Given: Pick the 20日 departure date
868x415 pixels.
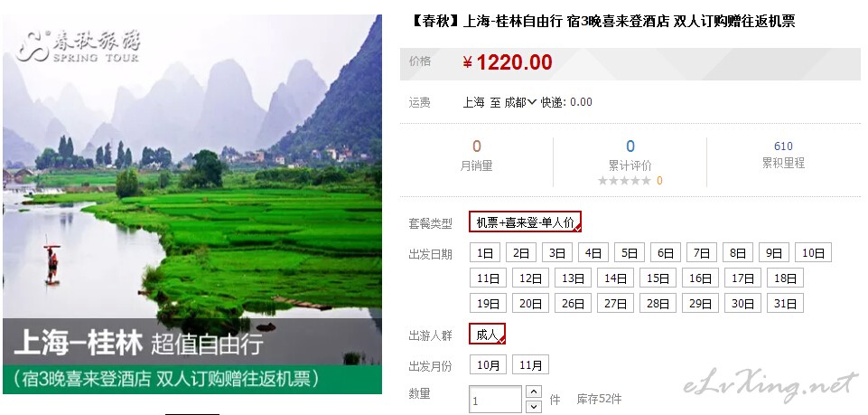Looking at the screenshot, I should click(x=530, y=303).
